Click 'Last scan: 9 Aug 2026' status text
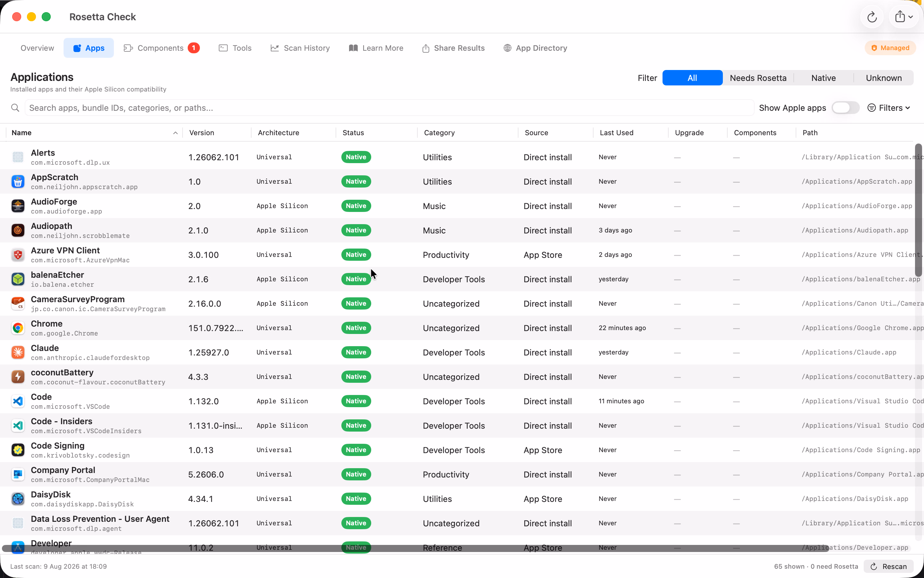Screen dimensions: 924x578 58,566
